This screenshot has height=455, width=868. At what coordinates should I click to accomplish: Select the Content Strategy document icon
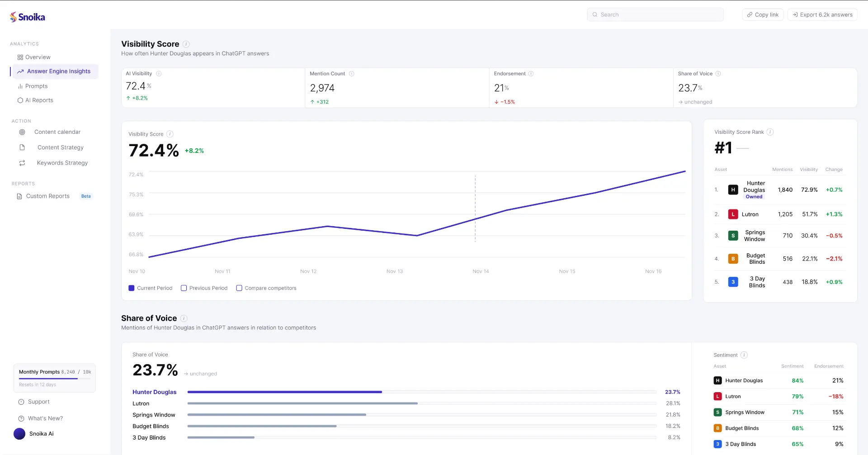(22, 147)
